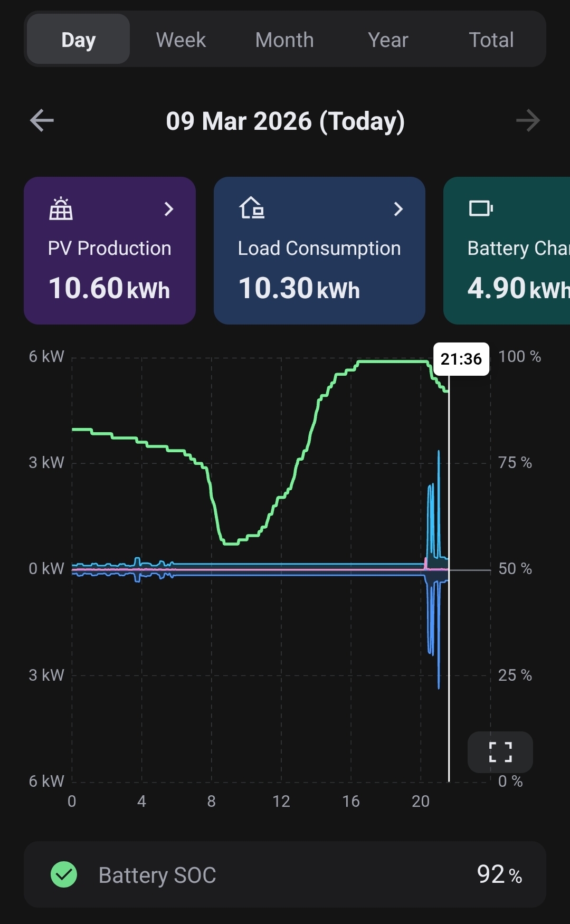Select the Day tab
This screenshot has width=570, height=924.
[78, 40]
